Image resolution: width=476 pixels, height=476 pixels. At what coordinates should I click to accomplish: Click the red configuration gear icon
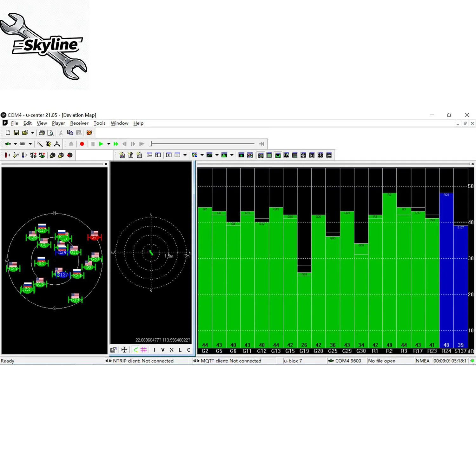tap(70, 155)
